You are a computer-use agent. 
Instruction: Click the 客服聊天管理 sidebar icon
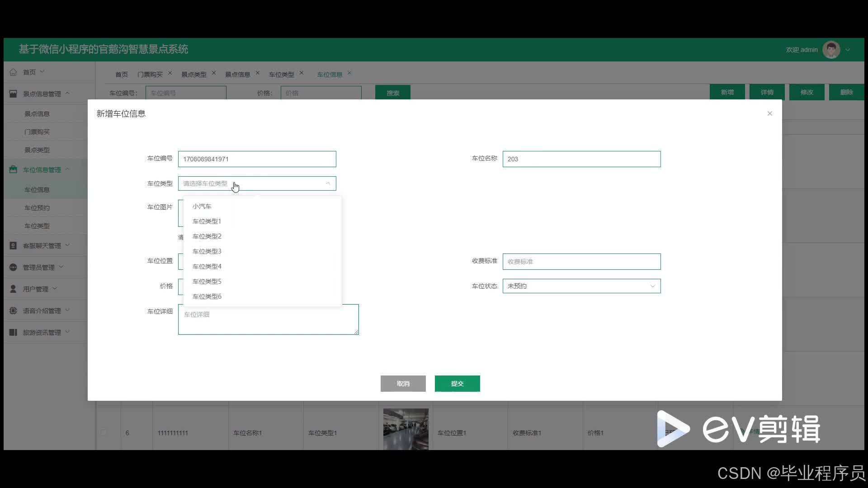pyautogui.click(x=13, y=246)
